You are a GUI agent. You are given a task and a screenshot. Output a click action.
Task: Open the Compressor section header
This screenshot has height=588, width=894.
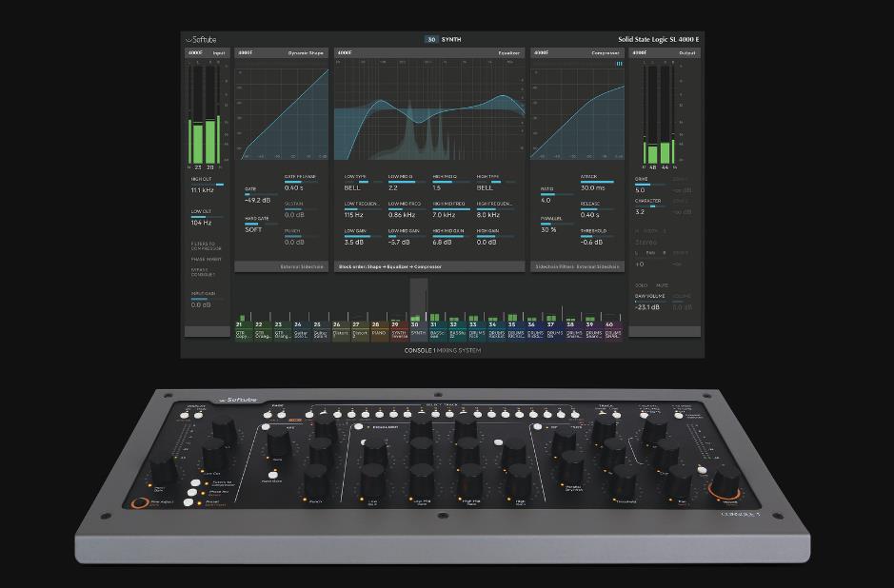pos(577,53)
